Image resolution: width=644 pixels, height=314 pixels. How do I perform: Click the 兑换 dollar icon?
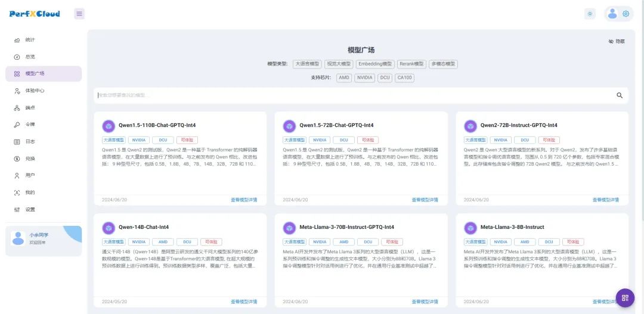[x=17, y=158]
